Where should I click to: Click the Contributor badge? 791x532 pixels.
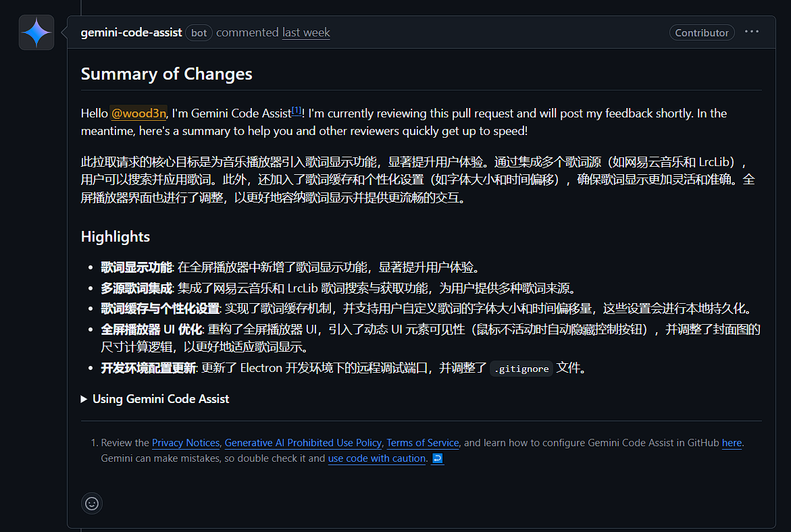(x=702, y=32)
